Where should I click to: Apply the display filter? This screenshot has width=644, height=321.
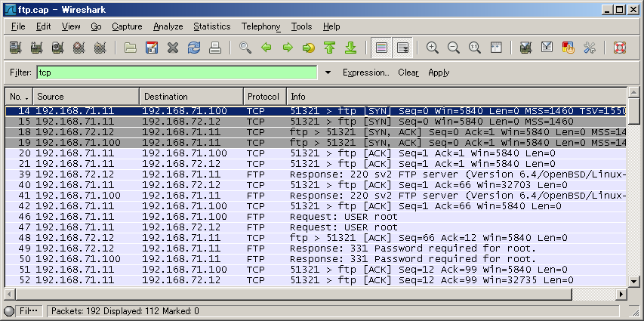pos(439,73)
